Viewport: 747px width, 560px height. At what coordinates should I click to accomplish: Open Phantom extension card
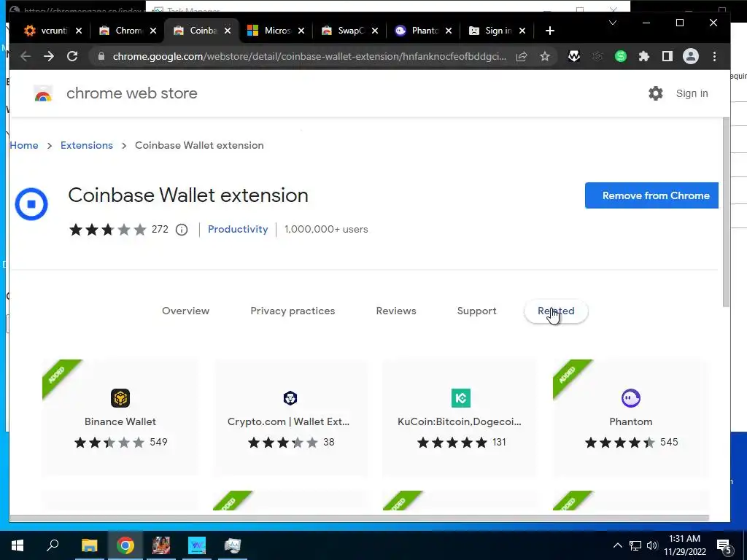coord(631,417)
